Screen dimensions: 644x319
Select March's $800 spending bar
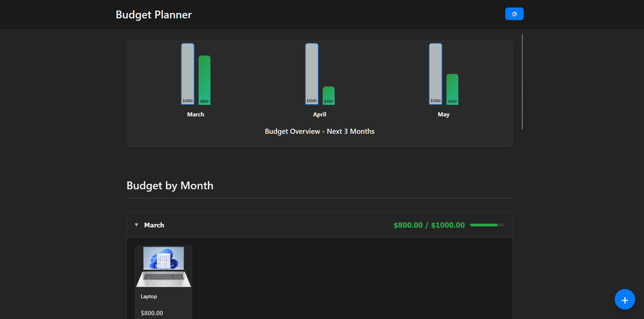pyautogui.click(x=204, y=80)
